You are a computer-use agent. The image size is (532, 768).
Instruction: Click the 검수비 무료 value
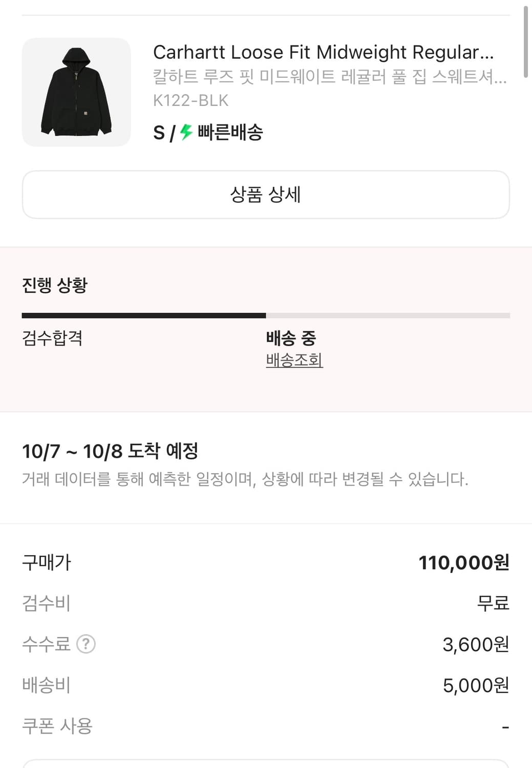493,603
